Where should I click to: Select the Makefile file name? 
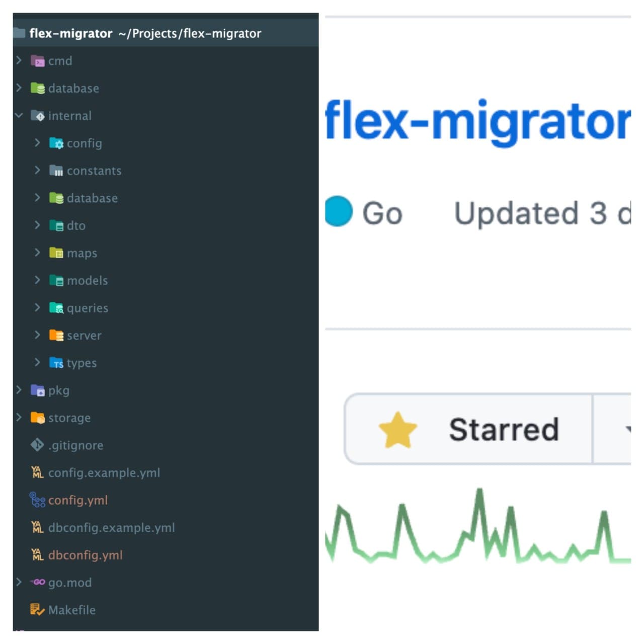(x=72, y=610)
